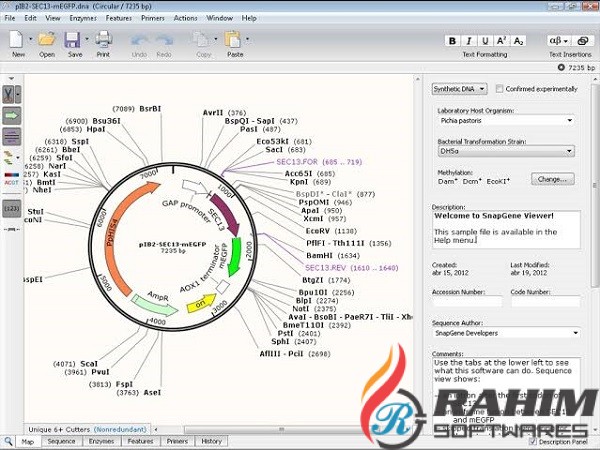Screen dimensions: 600x450
Task: Expand the Laboratory Host Organism dropdown
Action: click(505, 120)
